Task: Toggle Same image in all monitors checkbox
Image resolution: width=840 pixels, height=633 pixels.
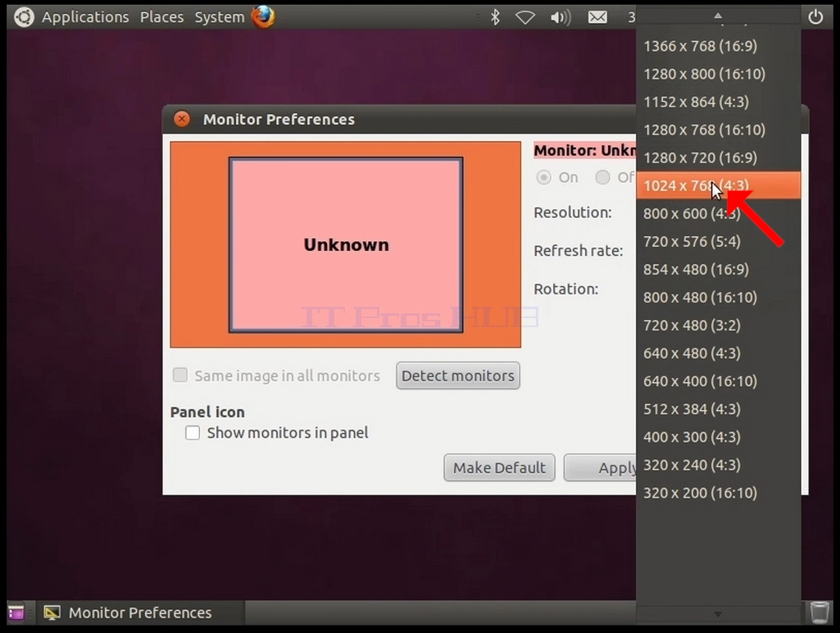Action: [x=180, y=376]
